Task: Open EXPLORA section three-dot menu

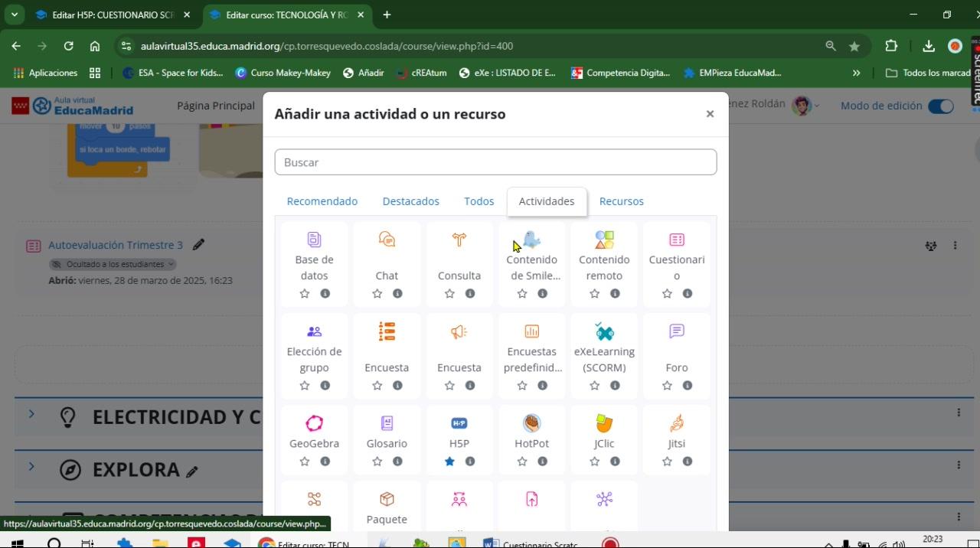Action: click(959, 465)
